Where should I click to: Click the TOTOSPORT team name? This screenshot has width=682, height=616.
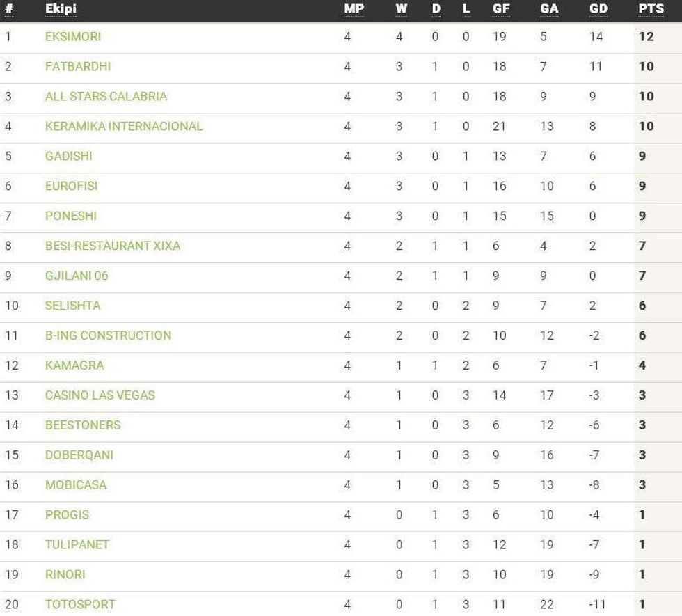click(x=80, y=605)
